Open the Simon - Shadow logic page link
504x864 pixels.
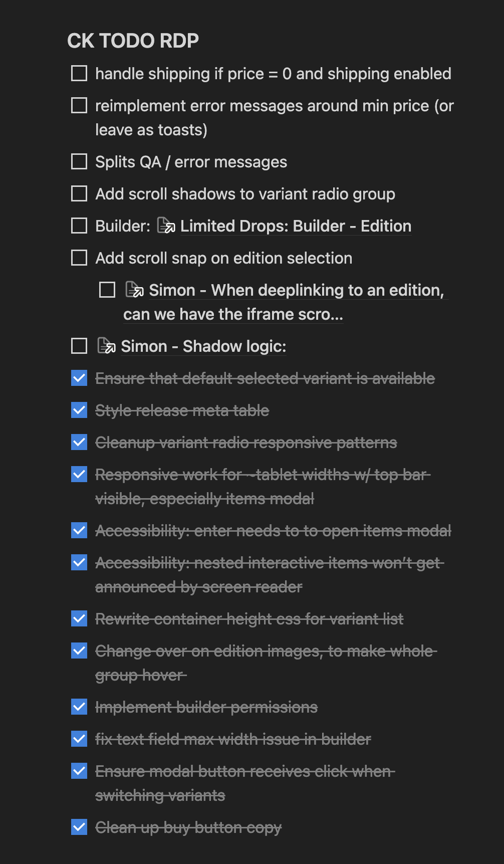coord(203,346)
